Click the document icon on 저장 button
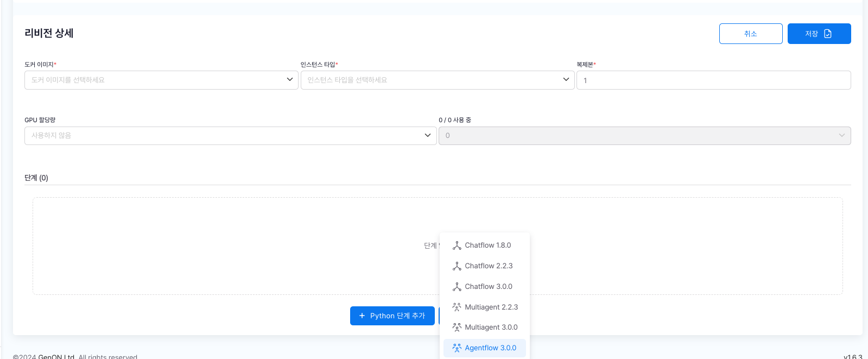Viewport: 868px width, 359px height. [x=828, y=34]
